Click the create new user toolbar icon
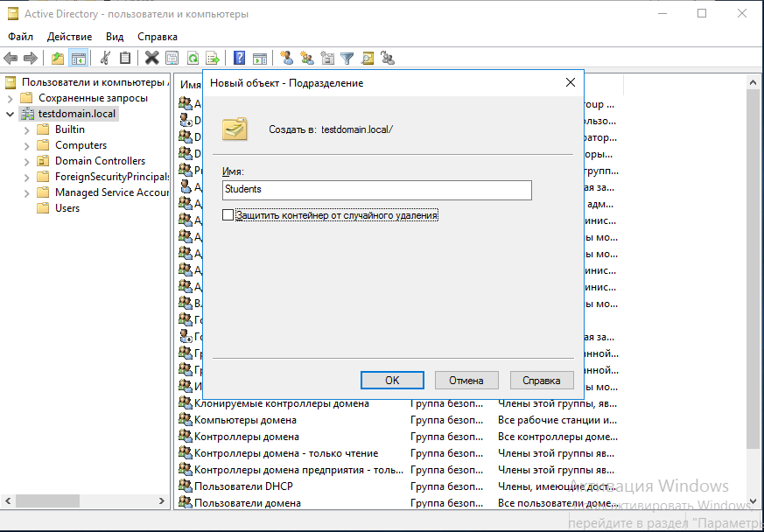This screenshot has width=764, height=532. [286, 59]
